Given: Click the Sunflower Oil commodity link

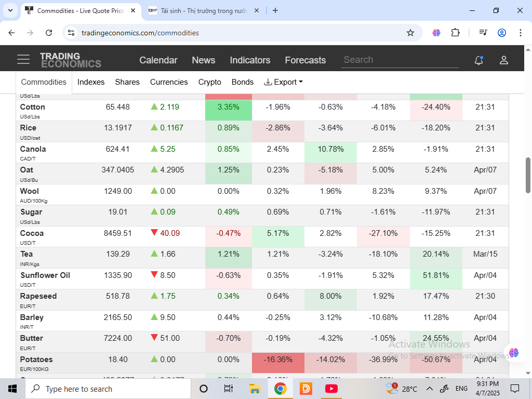Looking at the screenshot, I should click(x=45, y=275).
